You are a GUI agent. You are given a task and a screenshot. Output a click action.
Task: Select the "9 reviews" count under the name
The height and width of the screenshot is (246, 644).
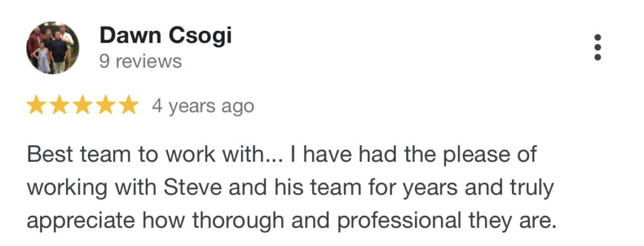point(140,62)
